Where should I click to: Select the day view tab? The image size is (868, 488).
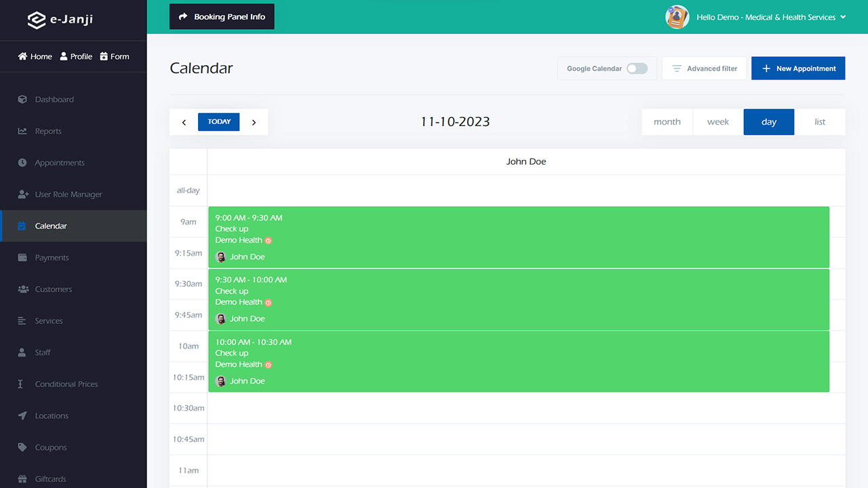tap(769, 122)
